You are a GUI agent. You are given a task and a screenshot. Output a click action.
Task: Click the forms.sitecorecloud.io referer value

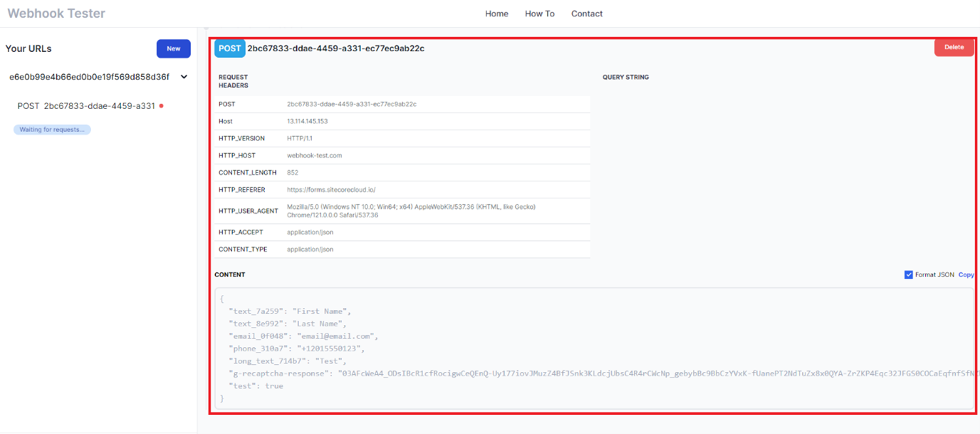coord(330,190)
